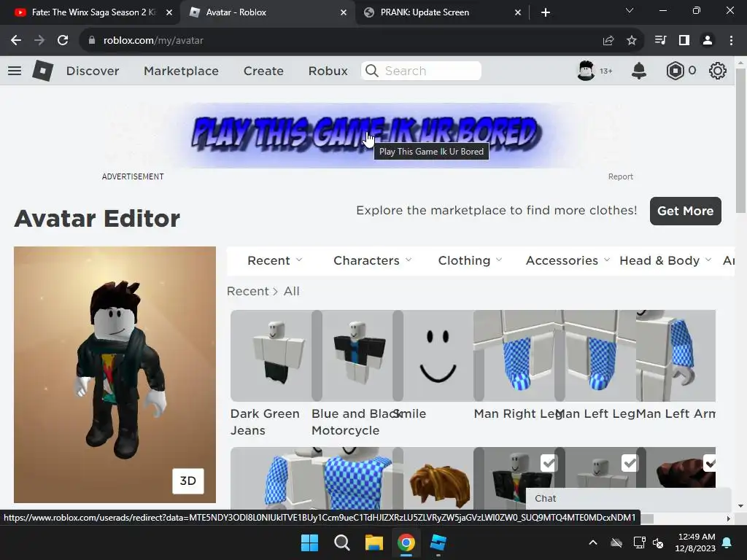747x560 pixels.
Task: Click the Roblox search input field
Action: click(x=421, y=71)
